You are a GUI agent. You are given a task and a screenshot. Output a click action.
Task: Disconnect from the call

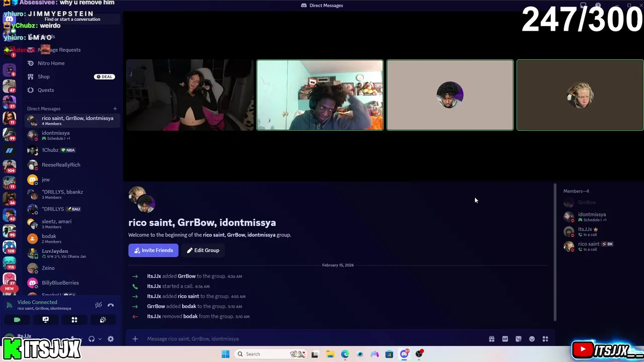click(x=111, y=305)
